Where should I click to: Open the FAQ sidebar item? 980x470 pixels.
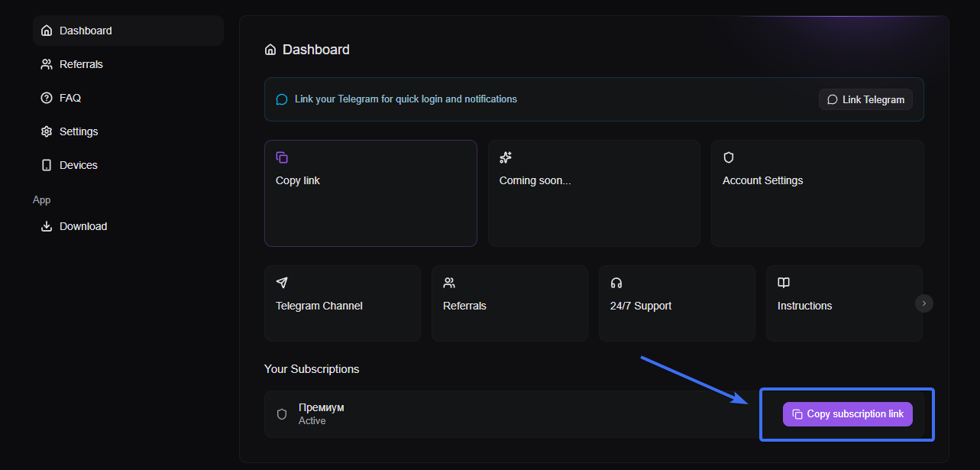pyautogui.click(x=128, y=98)
